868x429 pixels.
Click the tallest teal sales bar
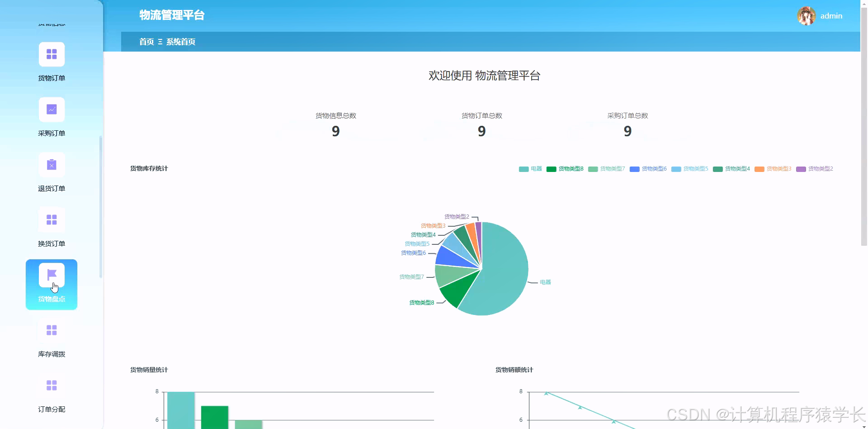point(181,410)
